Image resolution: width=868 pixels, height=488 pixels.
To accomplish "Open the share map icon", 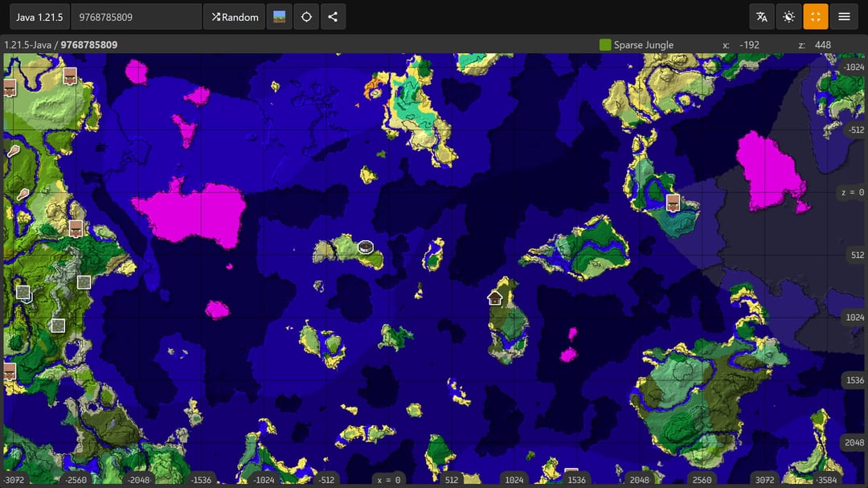I will click(333, 17).
